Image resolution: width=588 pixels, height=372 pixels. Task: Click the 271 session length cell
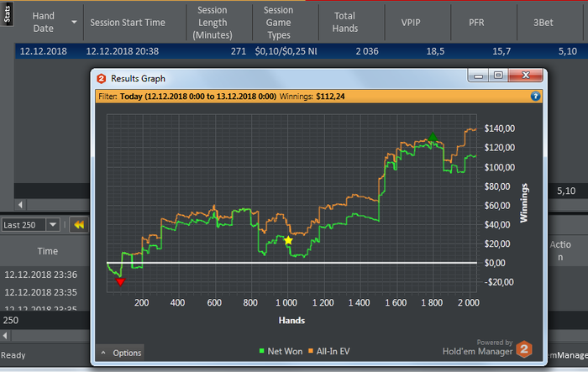238,51
